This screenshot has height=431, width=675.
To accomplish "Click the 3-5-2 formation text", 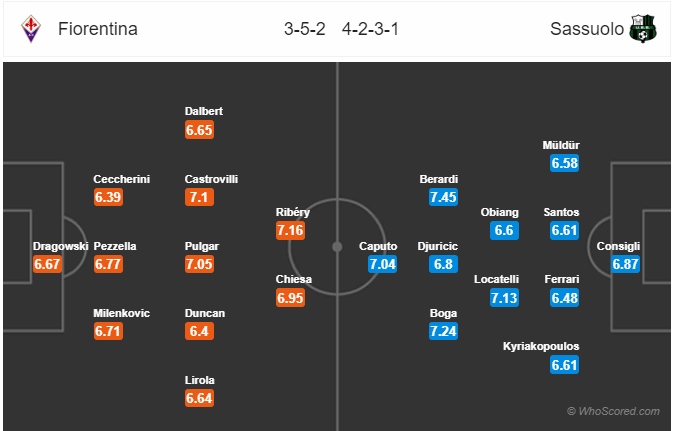I will 305,29.
